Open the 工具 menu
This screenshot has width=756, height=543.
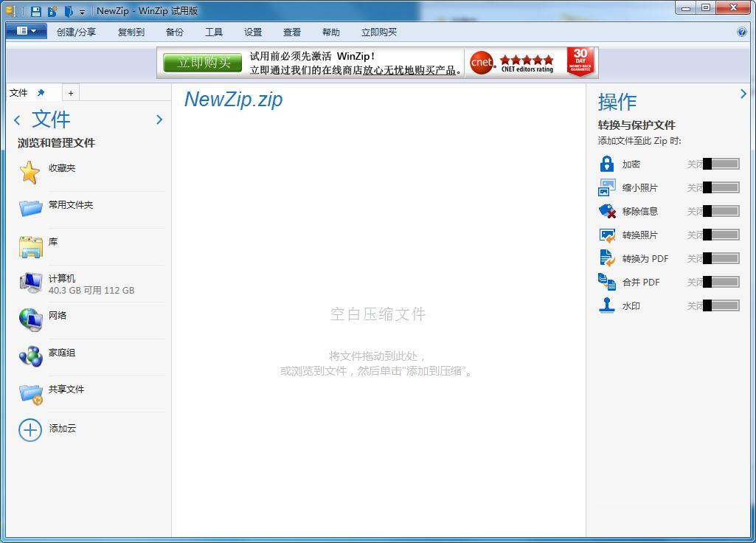point(214,32)
